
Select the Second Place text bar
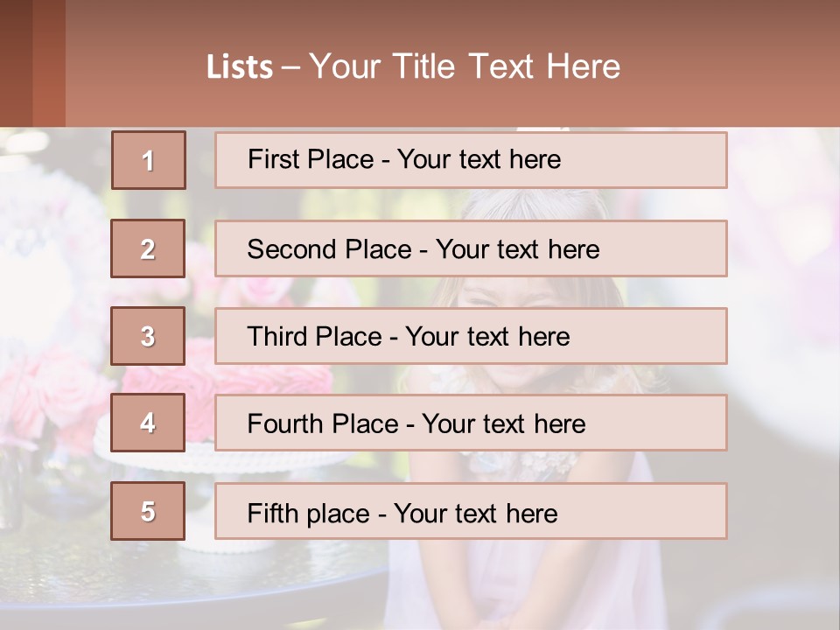pyautogui.click(x=471, y=248)
